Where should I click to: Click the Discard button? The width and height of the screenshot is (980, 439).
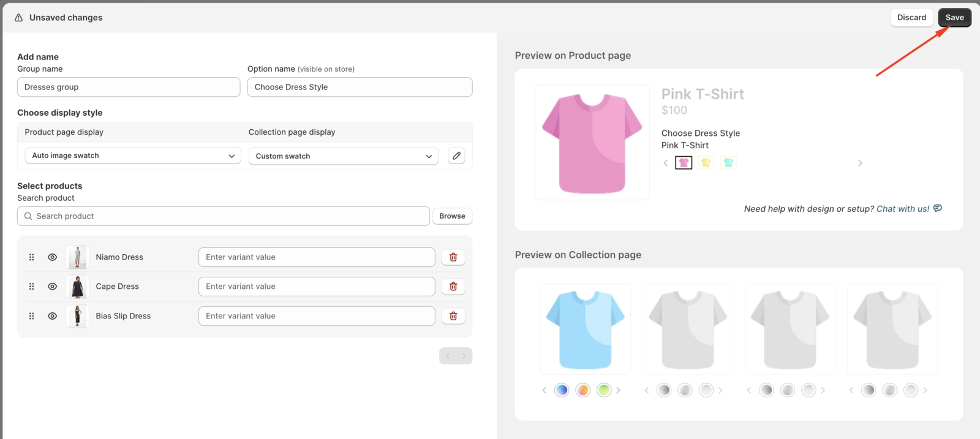tap(911, 17)
